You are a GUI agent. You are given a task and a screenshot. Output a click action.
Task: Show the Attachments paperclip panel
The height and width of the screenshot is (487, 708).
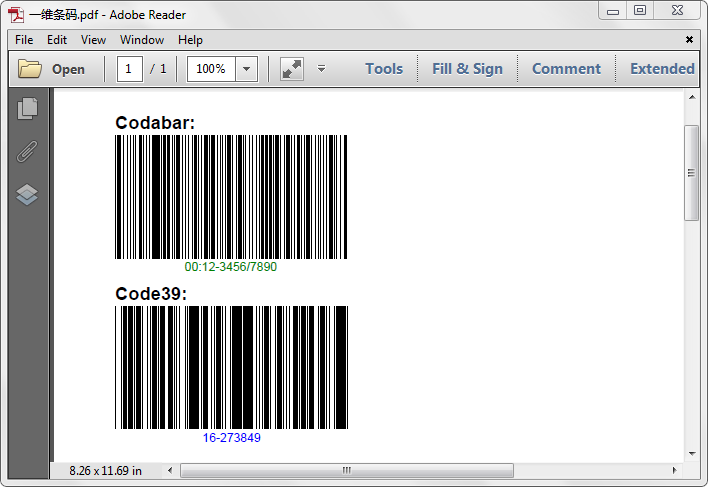coord(27,151)
